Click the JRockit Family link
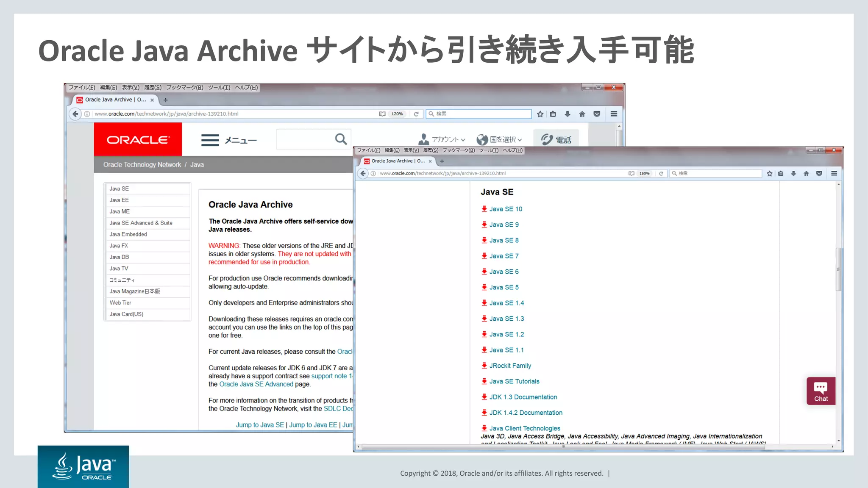 [x=510, y=366]
